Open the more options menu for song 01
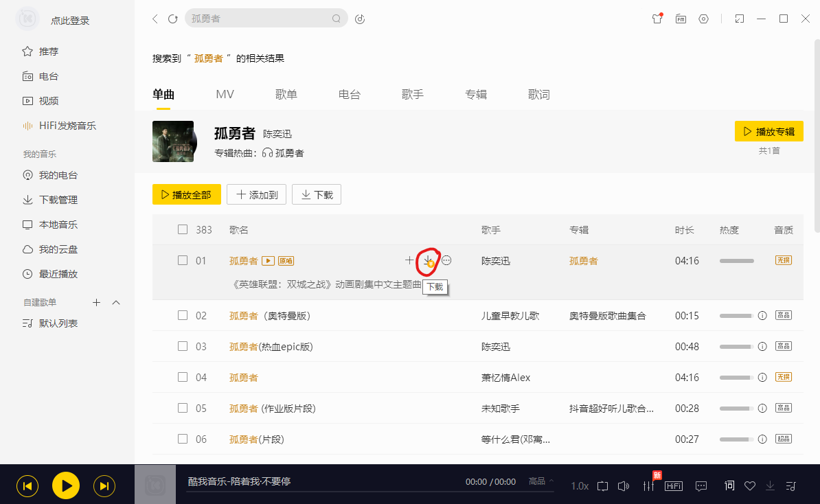The height and width of the screenshot is (504, 820). pyautogui.click(x=446, y=260)
